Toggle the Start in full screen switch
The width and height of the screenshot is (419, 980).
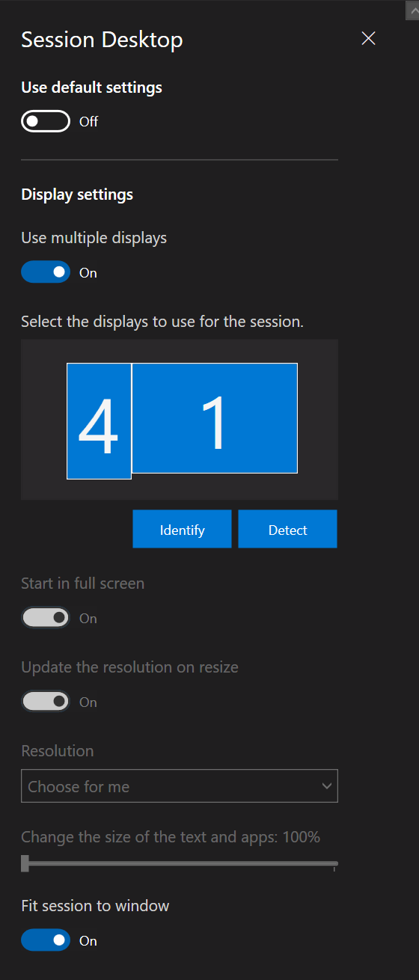pos(46,618)
